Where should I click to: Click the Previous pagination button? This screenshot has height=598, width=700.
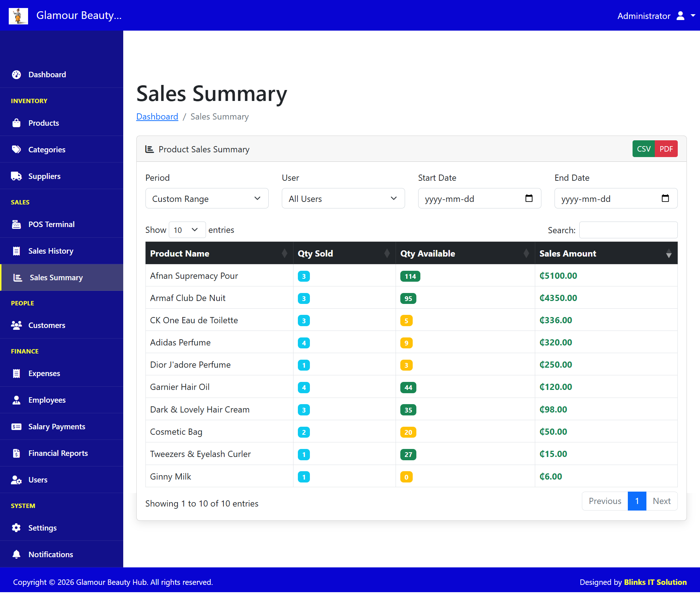pos(605,501)
